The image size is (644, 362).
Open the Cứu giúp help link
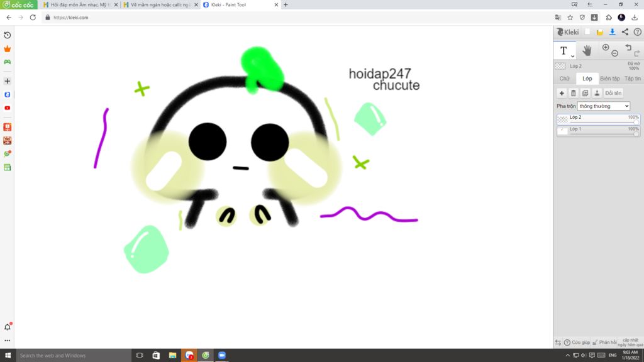(x=577, y=343)
